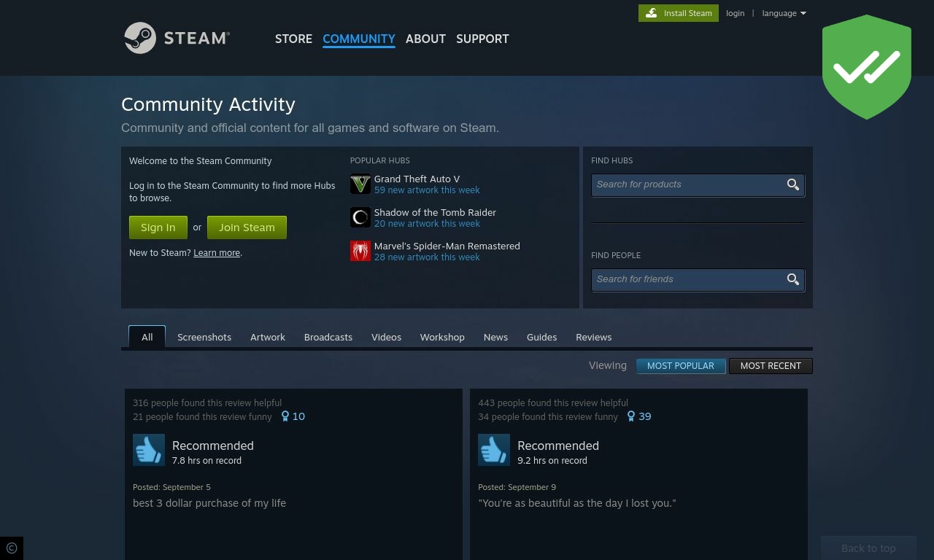Click 'Posted: September 5' text
The width and height of the screenshot is (934, 560).
click(171, 487)
